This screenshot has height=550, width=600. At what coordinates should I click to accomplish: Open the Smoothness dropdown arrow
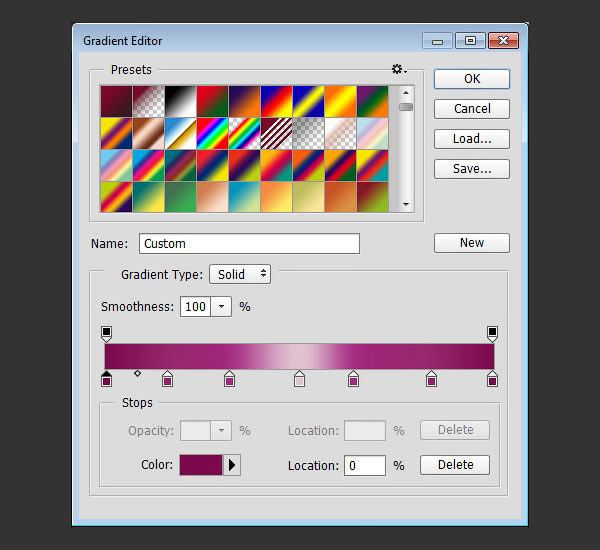tap(221, 307)
